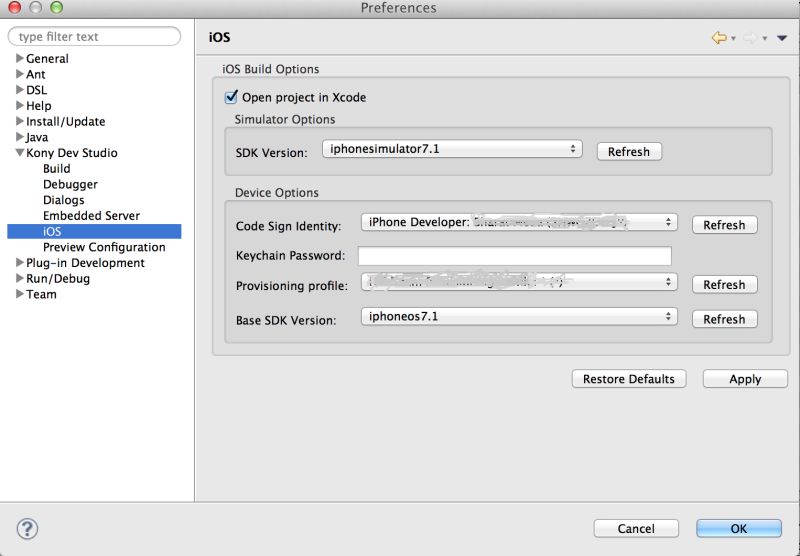Open the Code Sign Identity dropdown

tap(519, 222)
